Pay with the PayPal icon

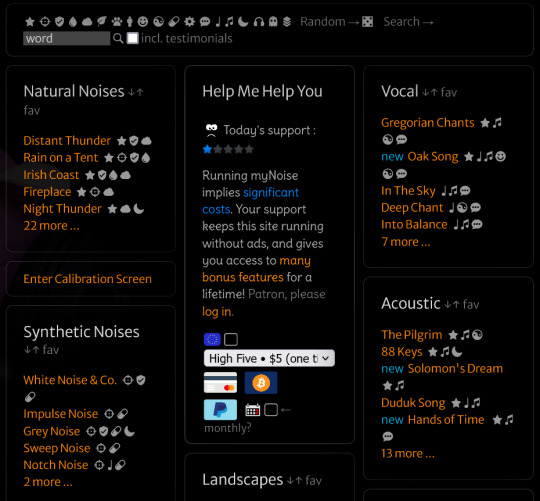(x=220, y=409)
